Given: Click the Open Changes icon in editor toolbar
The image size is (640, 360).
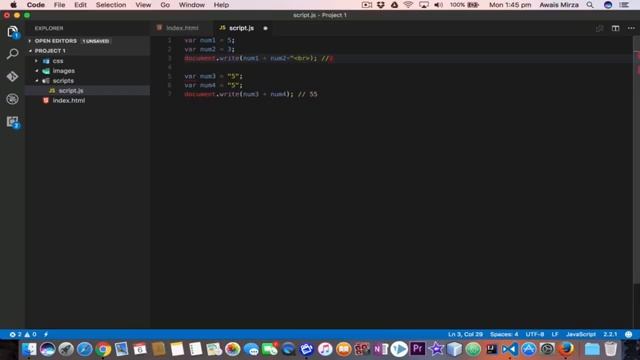Looking at the screenshot, I should point(599,28).
